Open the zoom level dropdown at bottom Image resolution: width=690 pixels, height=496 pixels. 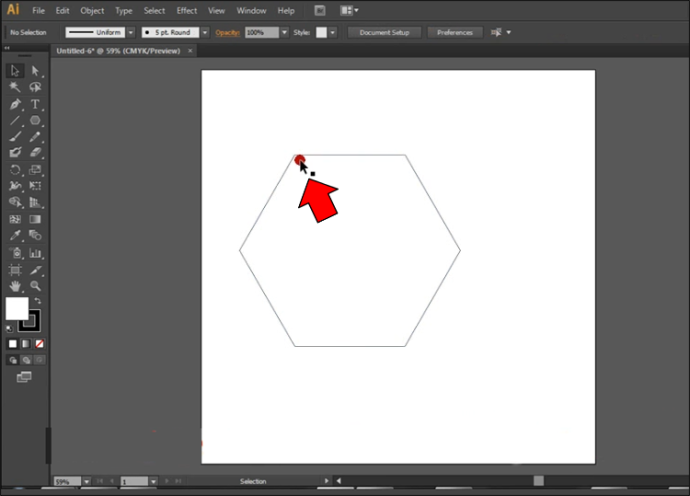[x=87, y=481]
